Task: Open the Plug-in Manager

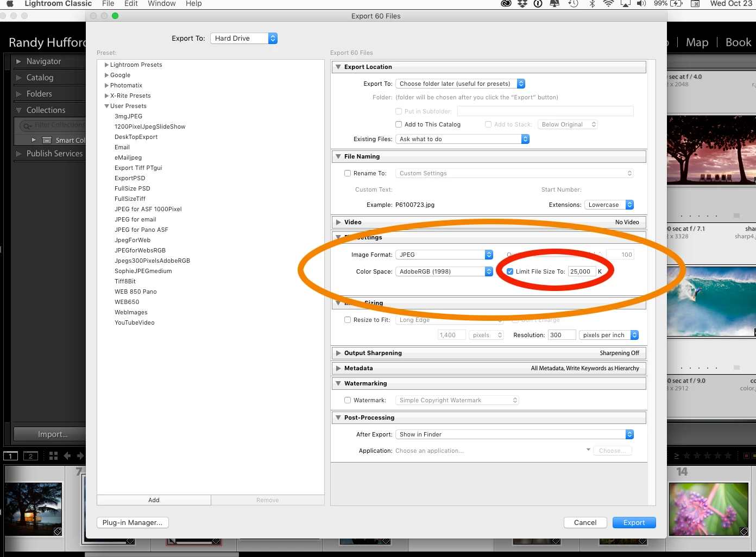Action: (x=133, y=522)
